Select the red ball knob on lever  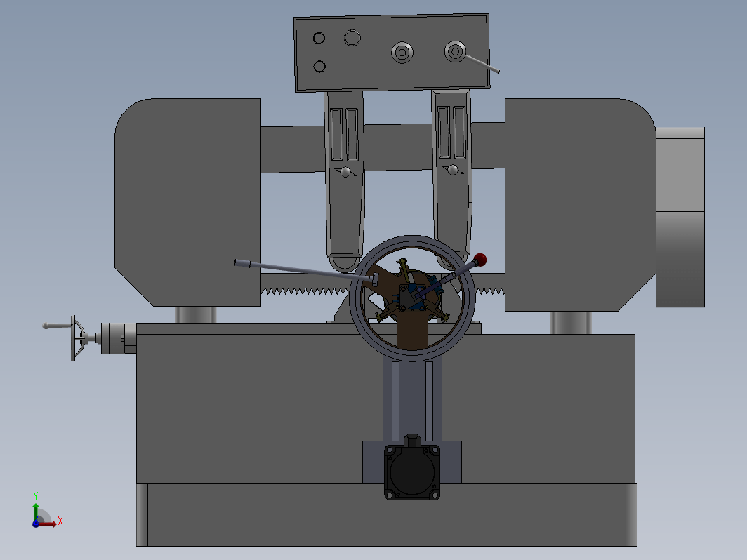480,260
